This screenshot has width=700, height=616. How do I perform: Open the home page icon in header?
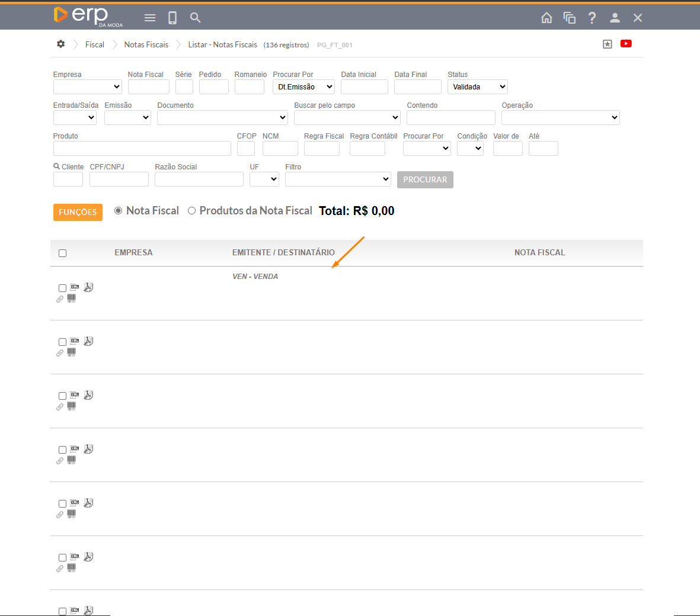click(546, 18)
